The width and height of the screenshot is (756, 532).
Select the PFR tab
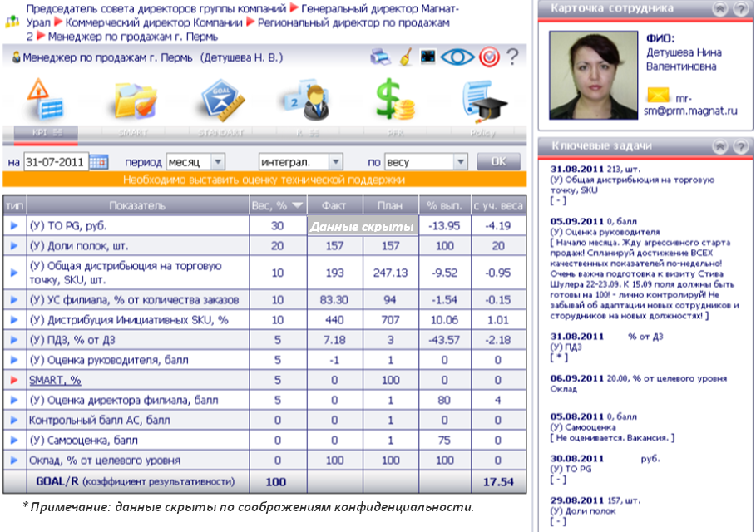tap(395, 132)
